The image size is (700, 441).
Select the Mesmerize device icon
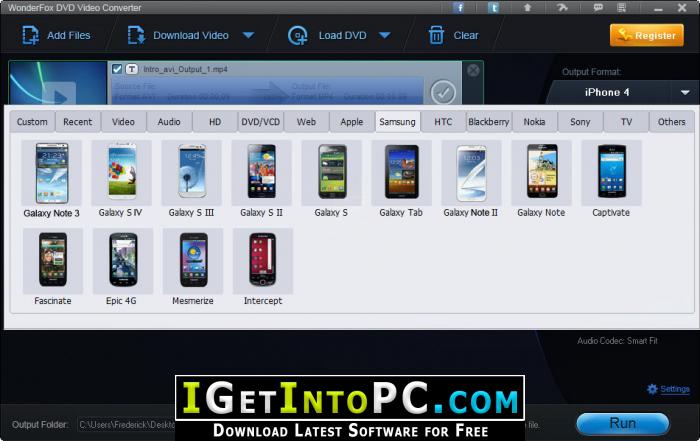coord(193,261)
